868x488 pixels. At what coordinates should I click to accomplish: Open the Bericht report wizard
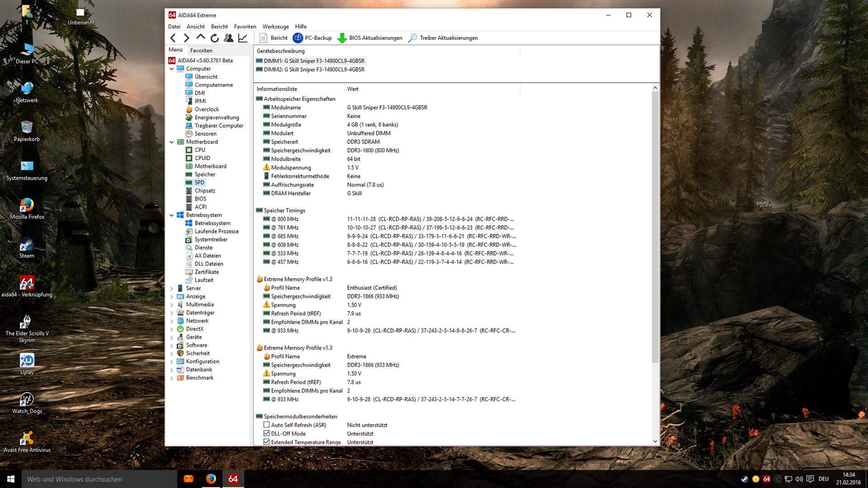point(274,38)
